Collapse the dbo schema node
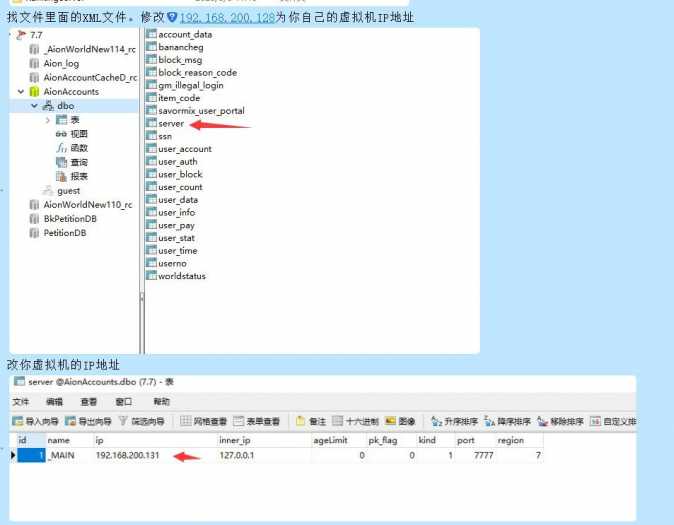Viewport: 674px width, 525px height. pyautogui.click(x=34, y=106)
